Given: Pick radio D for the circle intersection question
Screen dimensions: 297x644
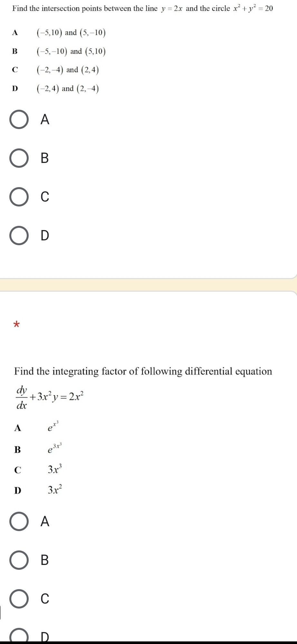Looking at the screenshot, I should [x=19, y=236].
